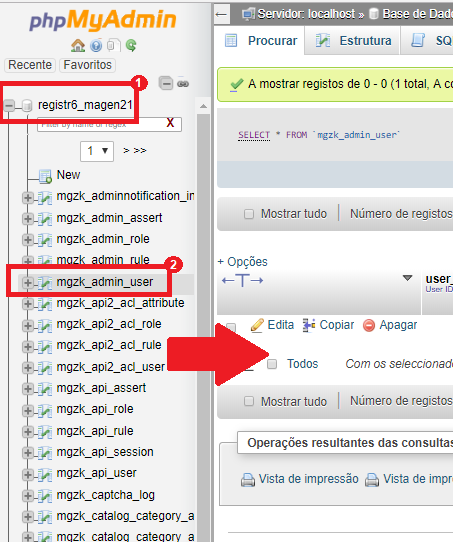The height and width of the screenshot is (542, 453).
Task: Check the top Mostrar tudo checkbox
Action: [249, 214]
